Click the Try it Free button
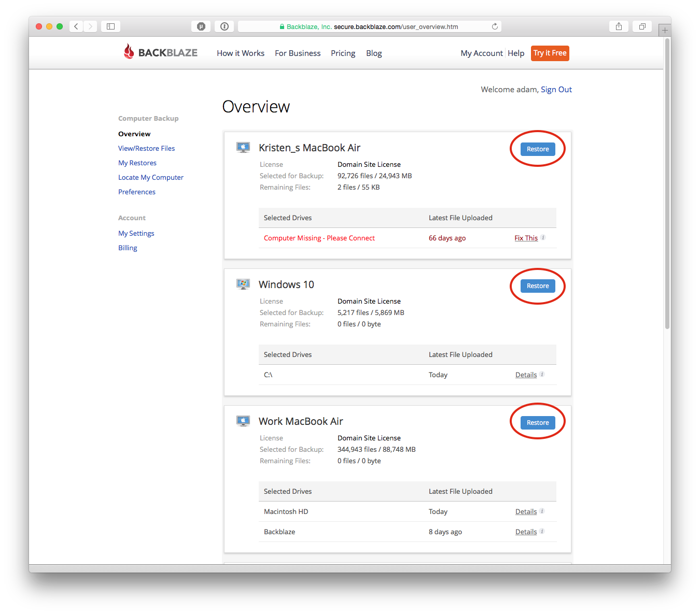700x614 pixels. click(x=550, y=53)
